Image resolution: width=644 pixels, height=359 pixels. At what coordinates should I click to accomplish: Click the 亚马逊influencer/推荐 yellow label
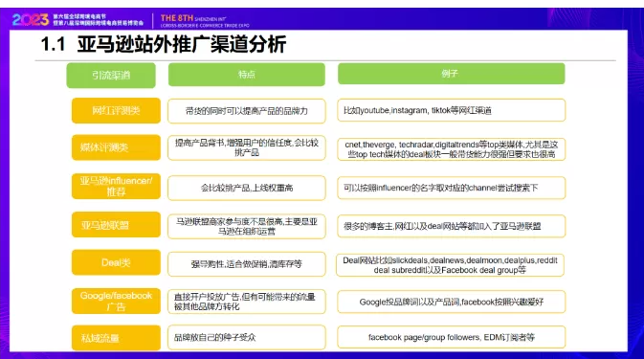coord(116,186)
